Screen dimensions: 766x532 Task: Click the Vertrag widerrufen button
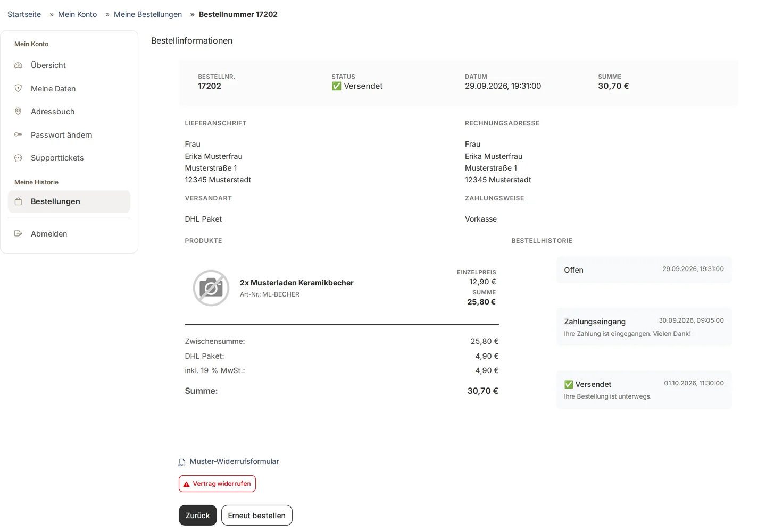pos(217,484)
